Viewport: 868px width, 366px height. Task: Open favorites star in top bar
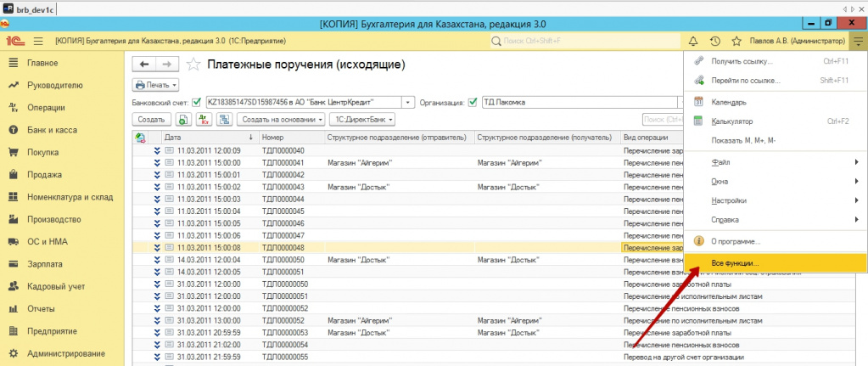(736, 41)
